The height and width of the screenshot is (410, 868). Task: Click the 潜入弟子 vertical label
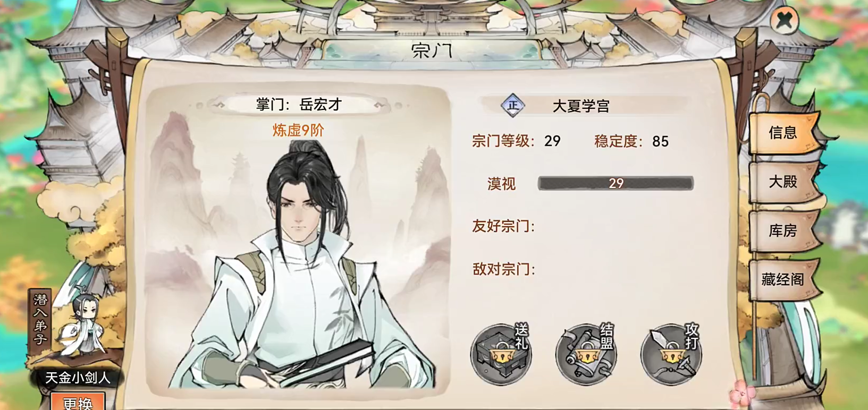tap(40, 319)
